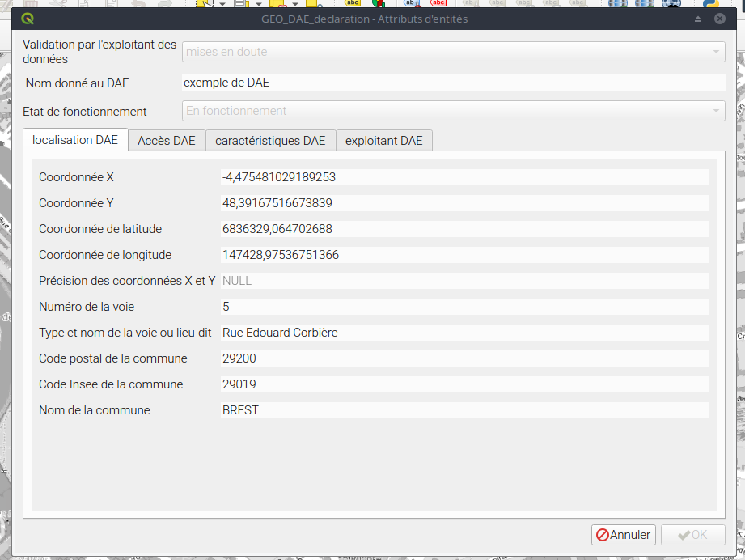The width and height of the screenshot is (745, 560).
Task: Open the Accès DAE tab
Action: 167,141
